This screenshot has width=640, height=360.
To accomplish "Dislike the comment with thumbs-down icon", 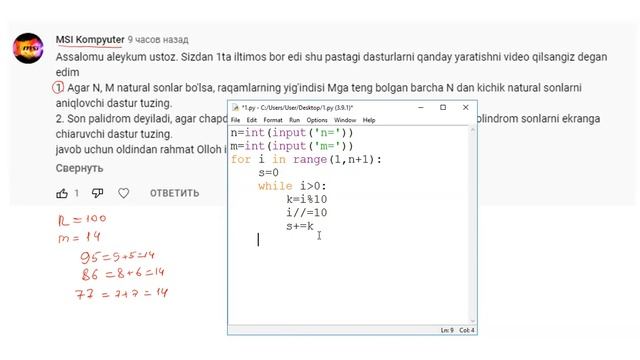I will [97, 193].
